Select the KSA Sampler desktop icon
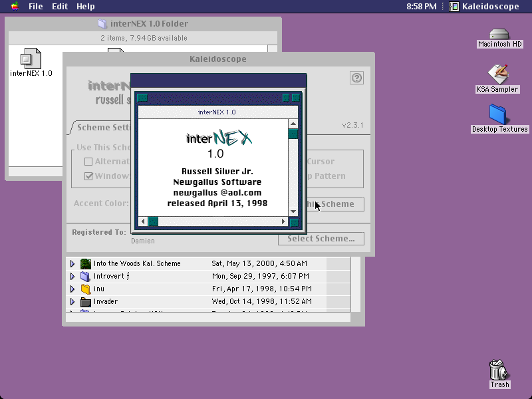The image size is (532, 399). 497,74
